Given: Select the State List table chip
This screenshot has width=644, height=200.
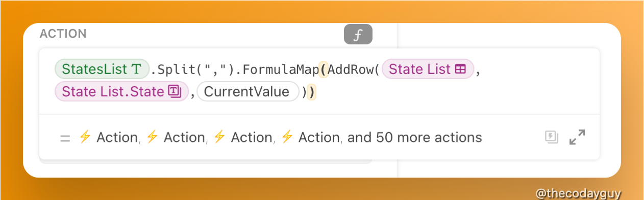Looking at the screenshot, I should pyautogui.click(x=428, y=69).
